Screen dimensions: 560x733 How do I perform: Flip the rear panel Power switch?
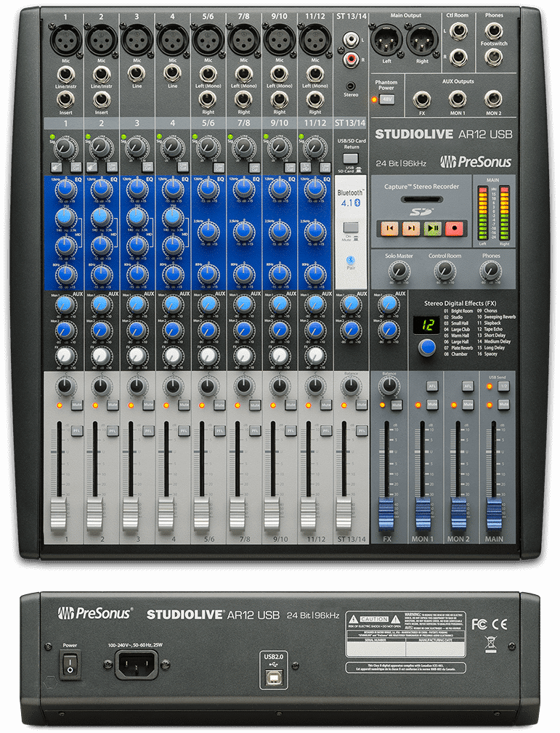(70, 664)
